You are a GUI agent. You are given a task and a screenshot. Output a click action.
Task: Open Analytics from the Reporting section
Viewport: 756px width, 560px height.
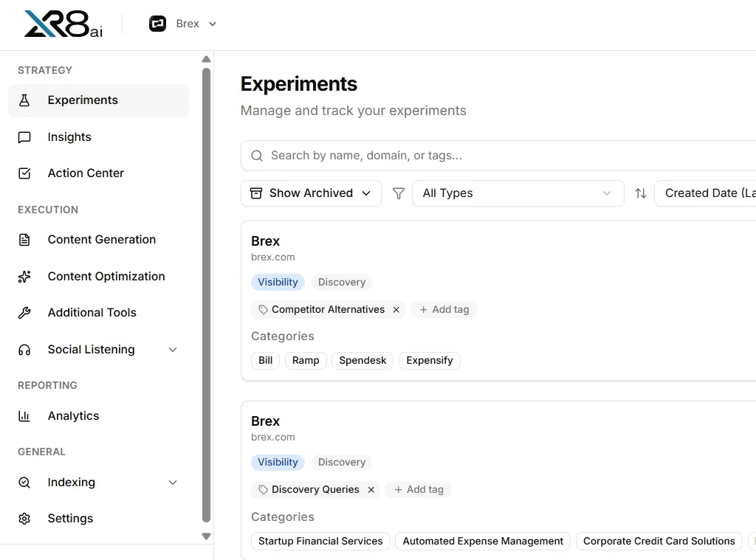(x=73, y=415)
